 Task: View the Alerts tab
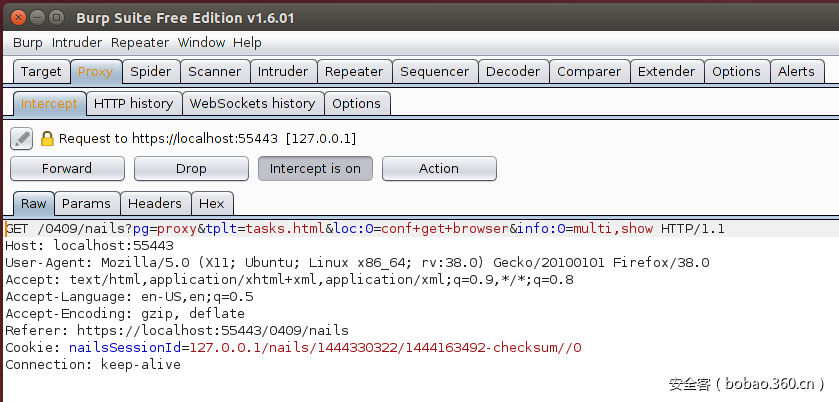coord(797,72)
